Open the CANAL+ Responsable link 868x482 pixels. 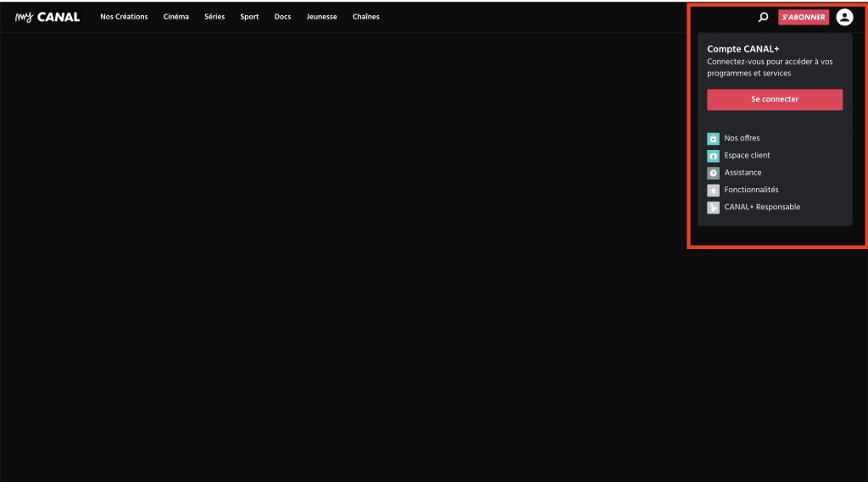pos(762,207)
